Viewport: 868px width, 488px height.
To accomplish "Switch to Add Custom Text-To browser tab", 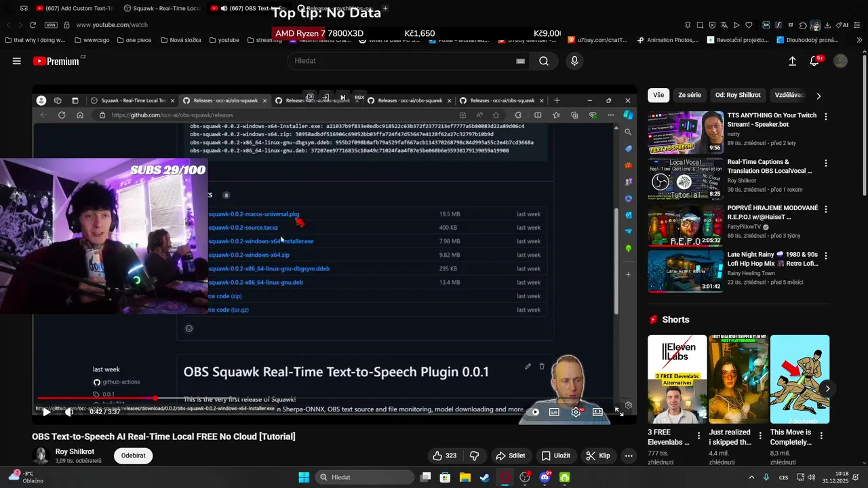I will click(x=74, y=8).
